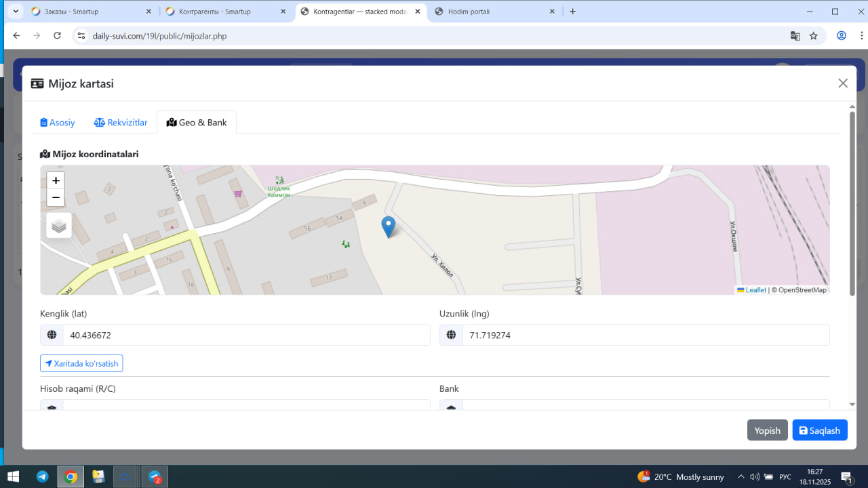This screenshot has height=488, width=868.
Task: Click globe icon beside longitude field
Action: click(451, 335)
